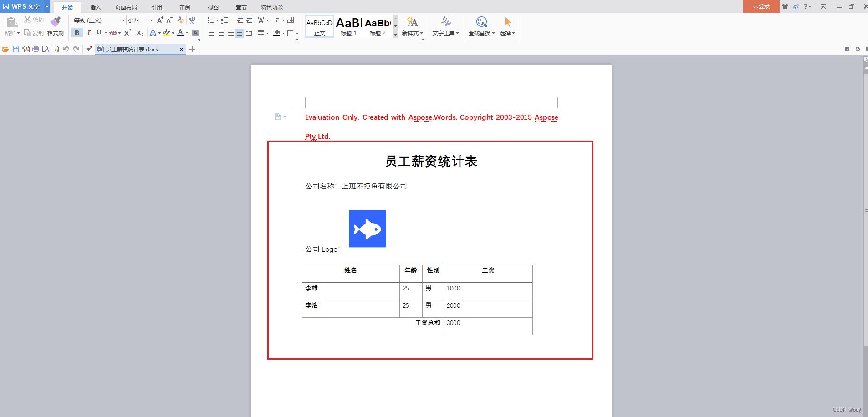Apply the yellow highlight color

tap(167, 33)
